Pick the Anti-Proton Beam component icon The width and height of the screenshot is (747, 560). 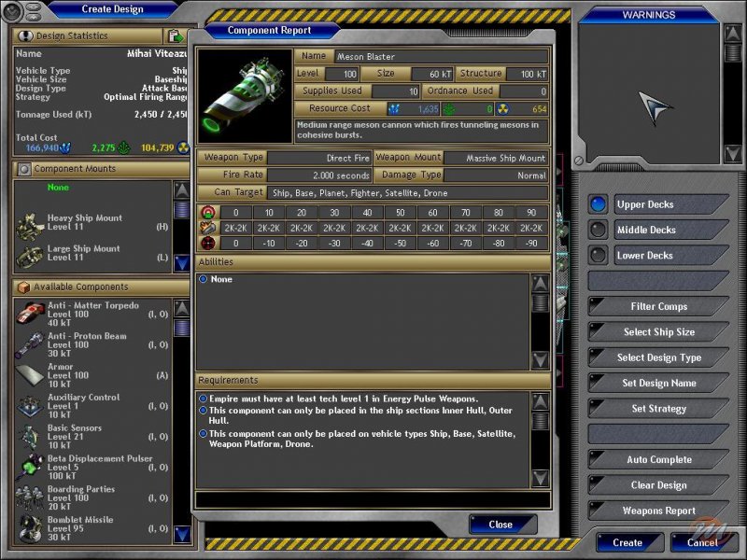[30, 345]
